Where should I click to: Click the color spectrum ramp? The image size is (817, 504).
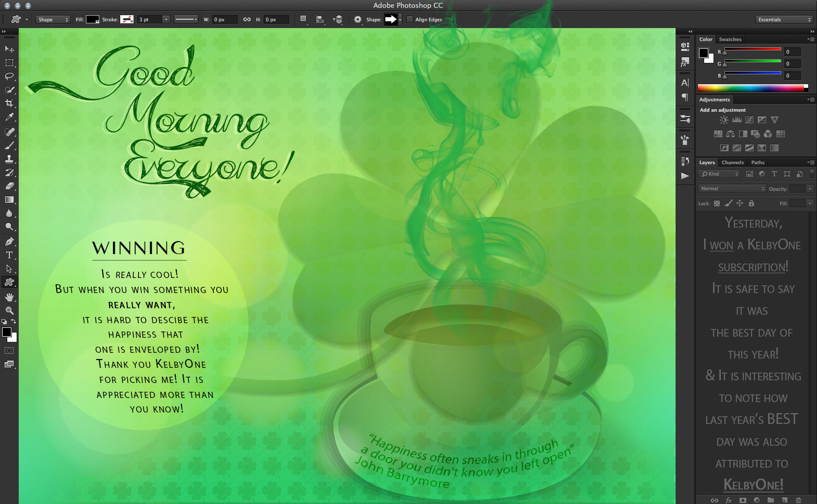(x=753, y=88)
